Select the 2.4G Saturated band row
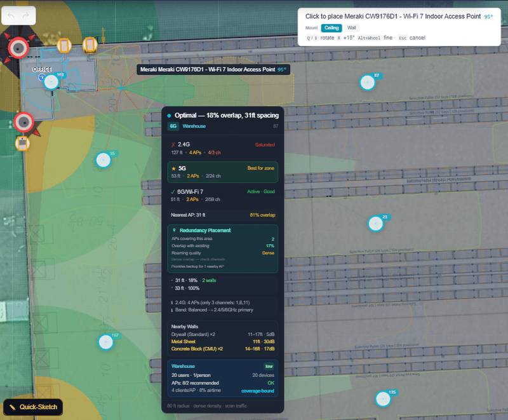Viewport: 508px width, 420px height. coord(223,149)
